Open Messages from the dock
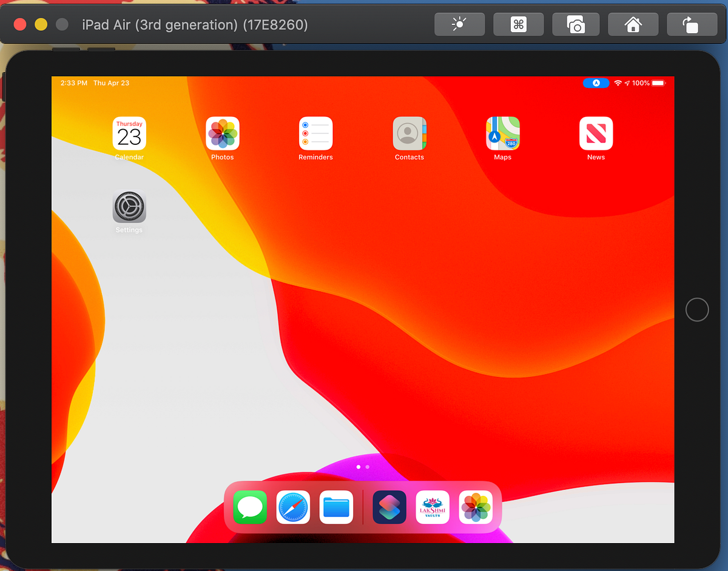 click(250, 507)
